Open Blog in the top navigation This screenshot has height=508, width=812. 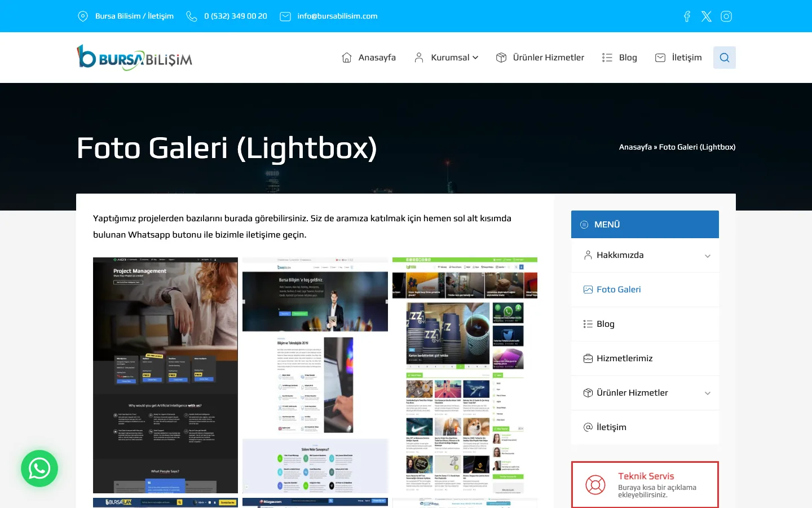click(x=628, y=58)
